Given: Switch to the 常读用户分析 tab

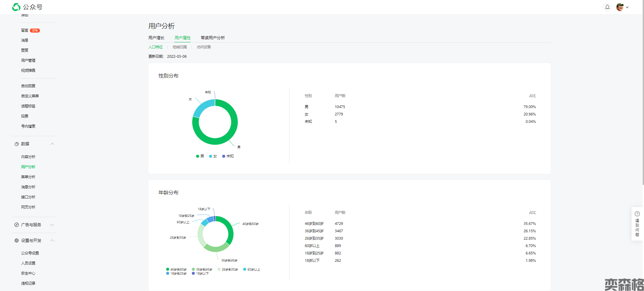Looking at the screenshot, I should point(213,38).
